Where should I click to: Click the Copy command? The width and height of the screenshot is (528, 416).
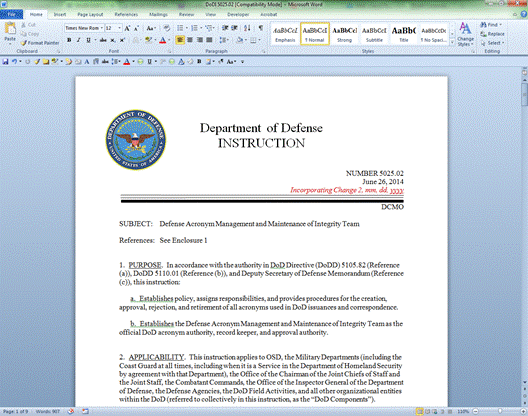pos(30,34)
